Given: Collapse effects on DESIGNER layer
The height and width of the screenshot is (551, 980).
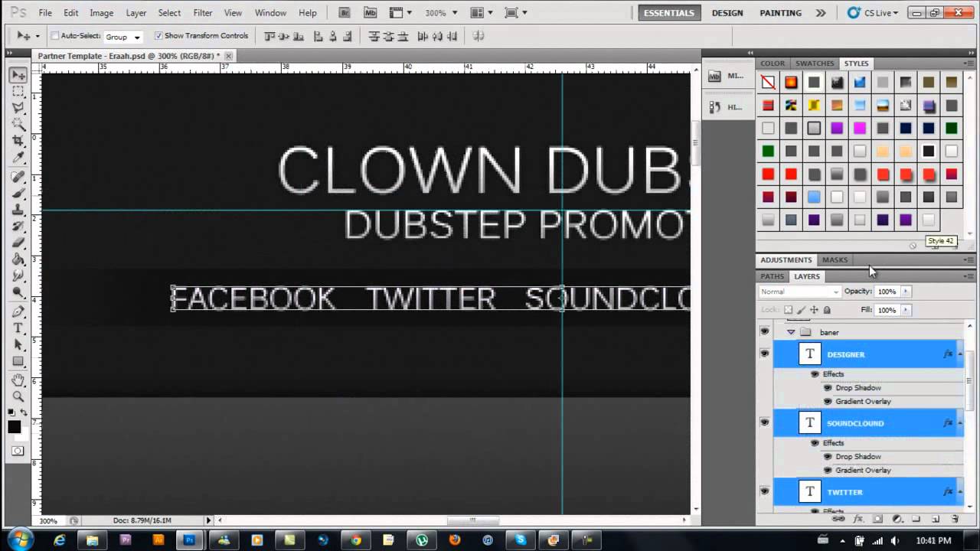Looking at the screenshot, I should (959, 354).
